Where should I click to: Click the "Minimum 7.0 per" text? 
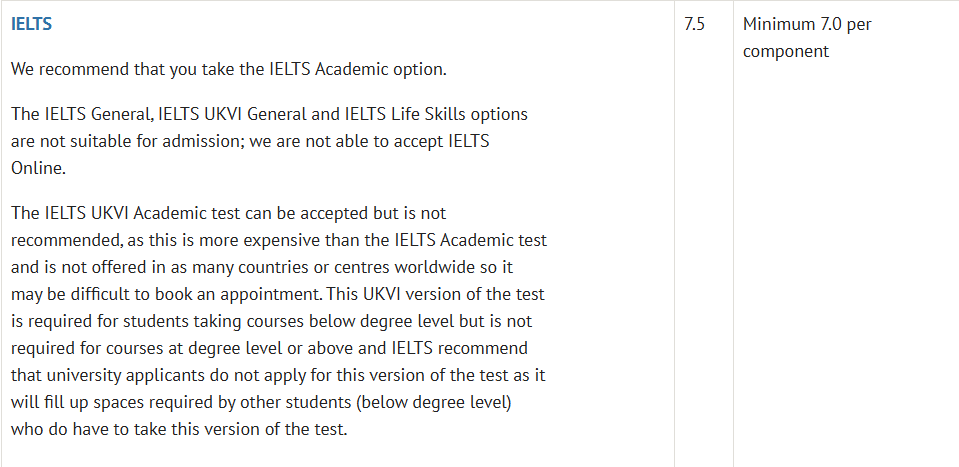point(807,24)
